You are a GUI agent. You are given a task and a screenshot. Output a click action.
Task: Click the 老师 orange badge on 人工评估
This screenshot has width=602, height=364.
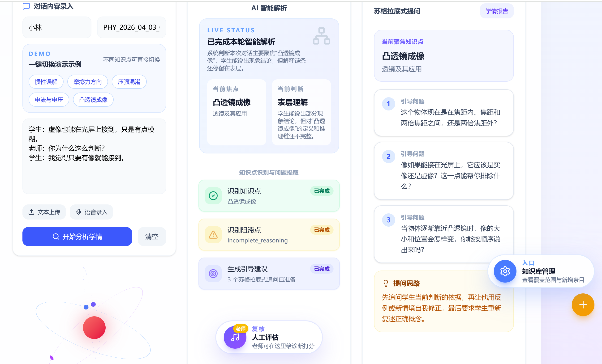point(241,329)
